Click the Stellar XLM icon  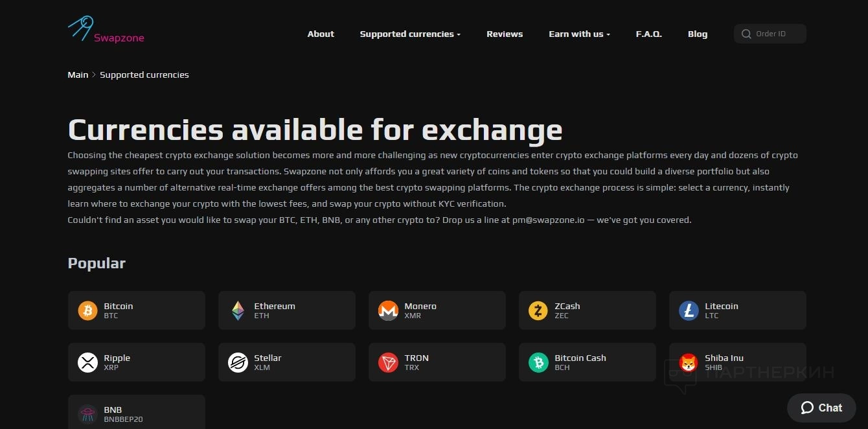click(x=238, y=362)
